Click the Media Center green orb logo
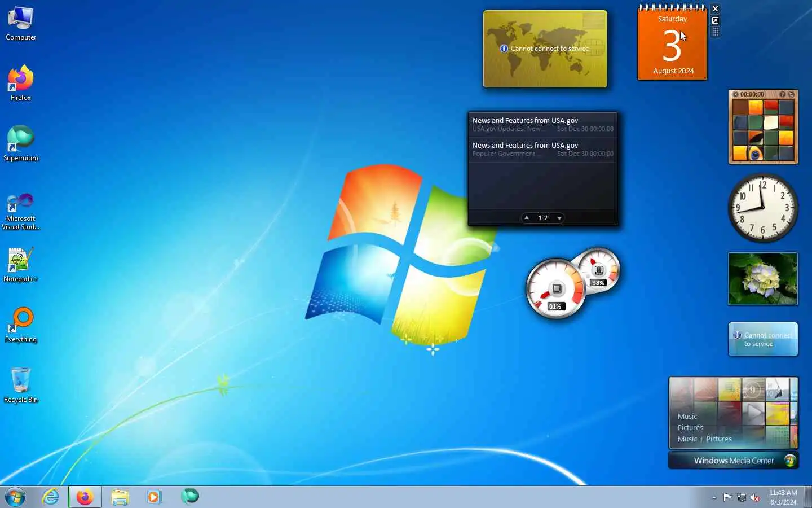The height and width of the screenshot is (508, 812). pyautogui.click(x=790, y=461)
